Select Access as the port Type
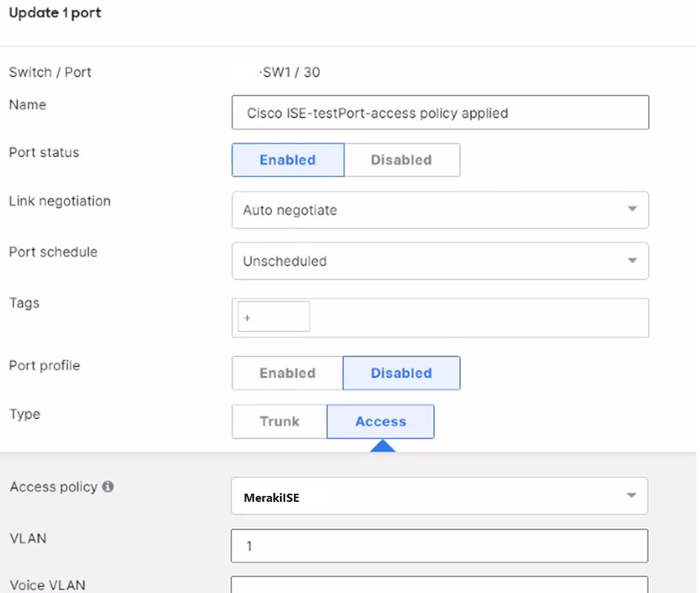The width and height of the screenshot is (700, 593). (380, 421)
